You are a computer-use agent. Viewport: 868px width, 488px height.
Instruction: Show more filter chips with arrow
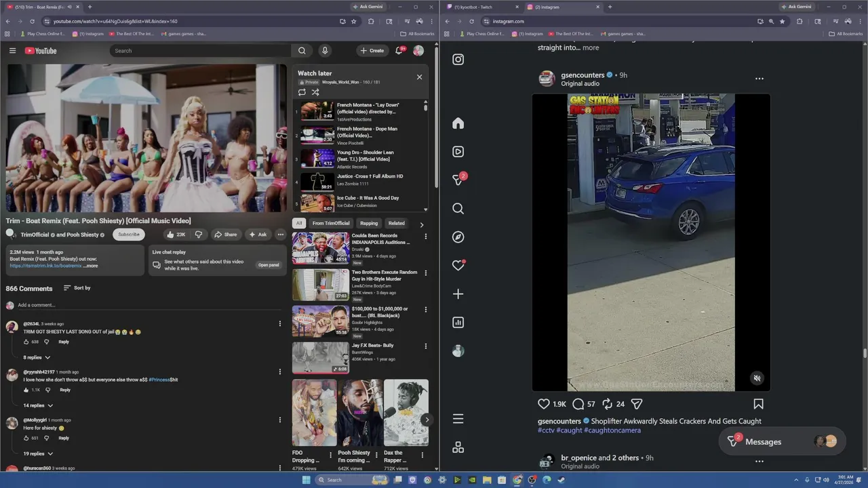pos(422,224)
